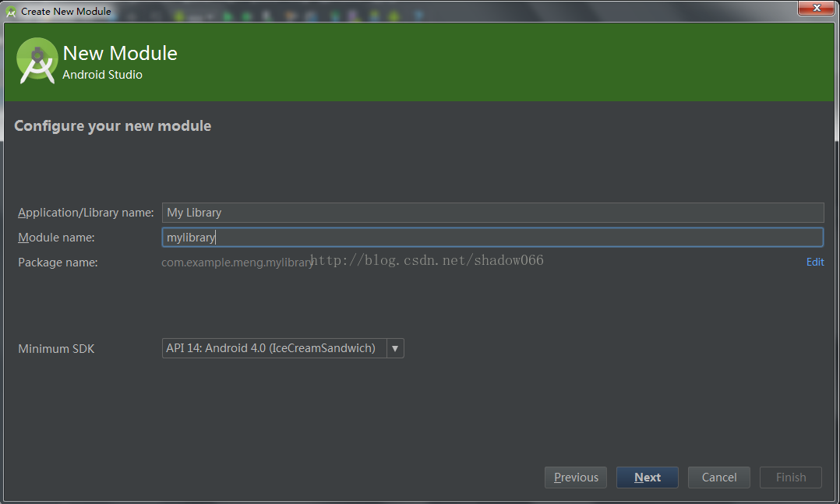840x504 pixels.
Task: Click the Package name label
Action: click(58, 263)
